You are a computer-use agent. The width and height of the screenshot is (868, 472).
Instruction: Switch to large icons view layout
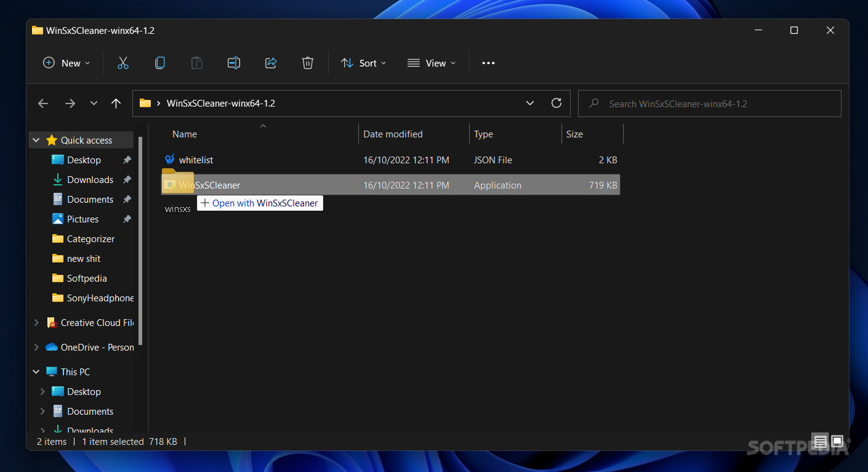[x=837, y=441]
